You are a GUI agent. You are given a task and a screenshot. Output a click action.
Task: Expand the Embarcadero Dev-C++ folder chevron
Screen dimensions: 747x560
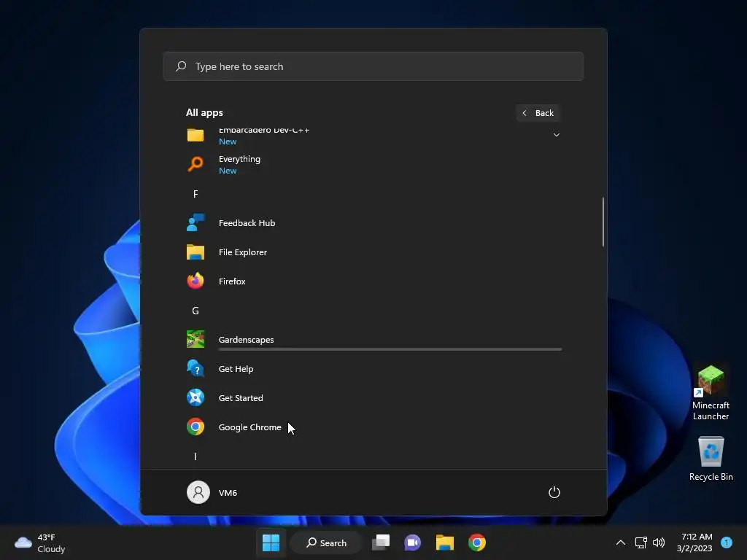click(x=556, y=135)
